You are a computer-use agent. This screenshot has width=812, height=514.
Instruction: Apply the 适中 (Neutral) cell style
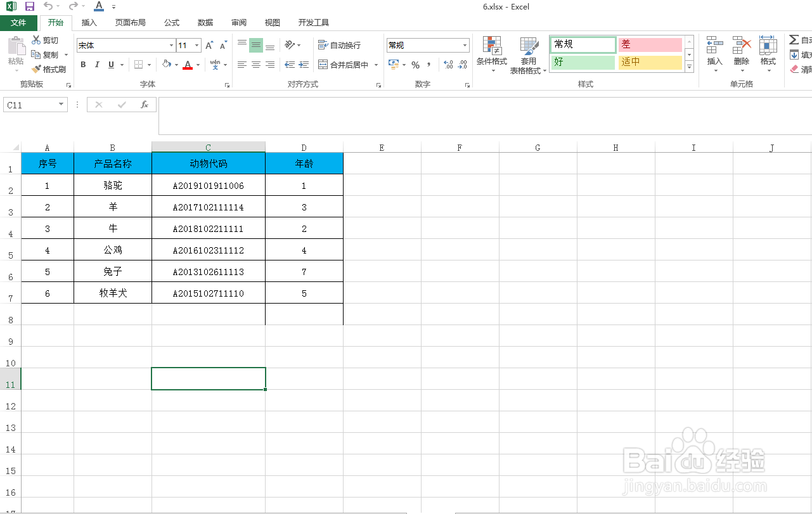pos(650,62)
